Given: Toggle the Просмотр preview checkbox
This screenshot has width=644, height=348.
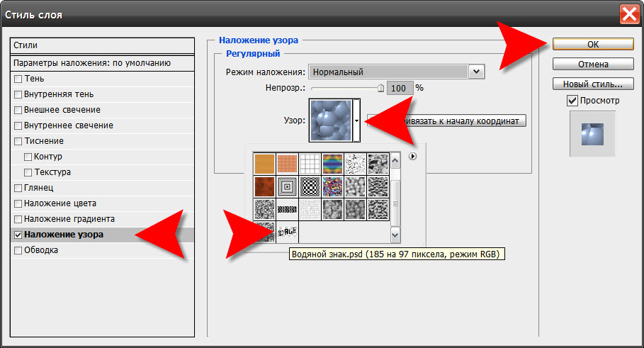Looking at the screenshot, I should pos(572,100).
